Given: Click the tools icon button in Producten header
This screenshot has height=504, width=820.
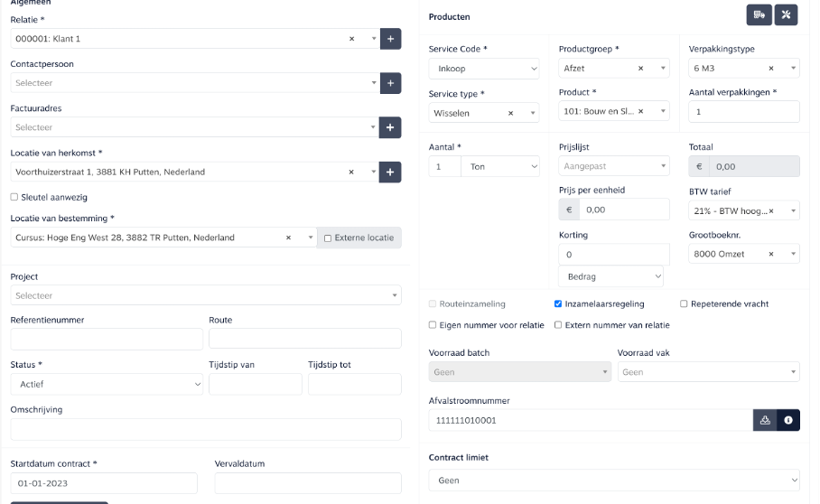Looking at the screenshot, I should (786, 15).
